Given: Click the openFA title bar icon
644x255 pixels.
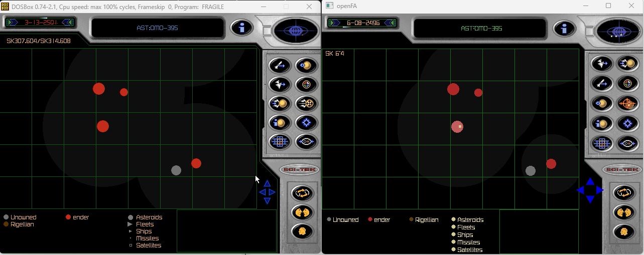Looking at the screenshot, I should [x=330, y=6].
